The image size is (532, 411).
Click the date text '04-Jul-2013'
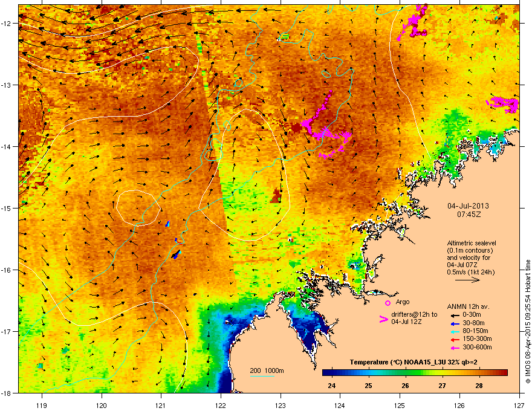coord(468,206)
